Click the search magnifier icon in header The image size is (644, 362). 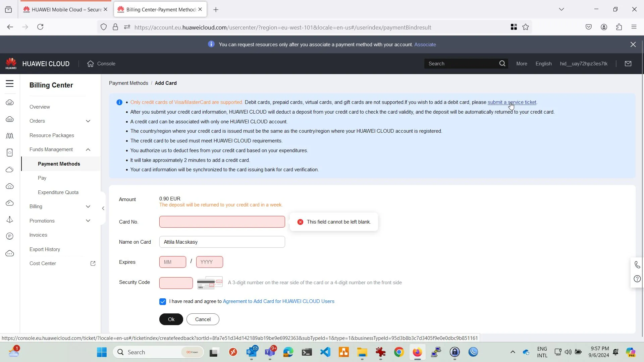click(502, 64)
